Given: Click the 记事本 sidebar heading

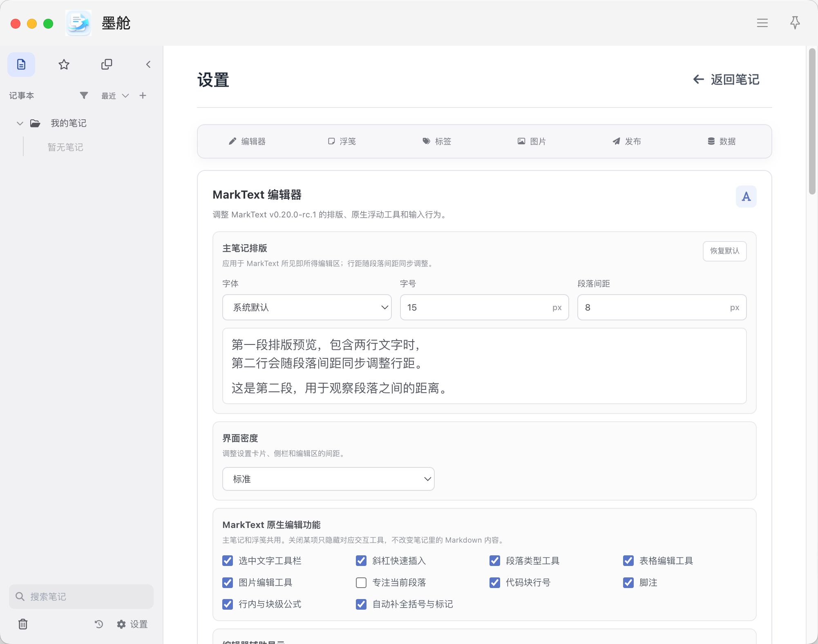Looking at the screenshot, I should (x=22, y=96).
